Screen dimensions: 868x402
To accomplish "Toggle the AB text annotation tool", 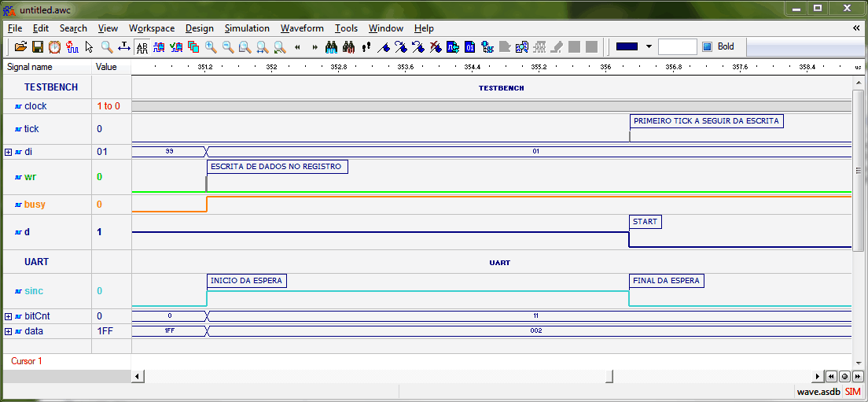I will [142, 47].
